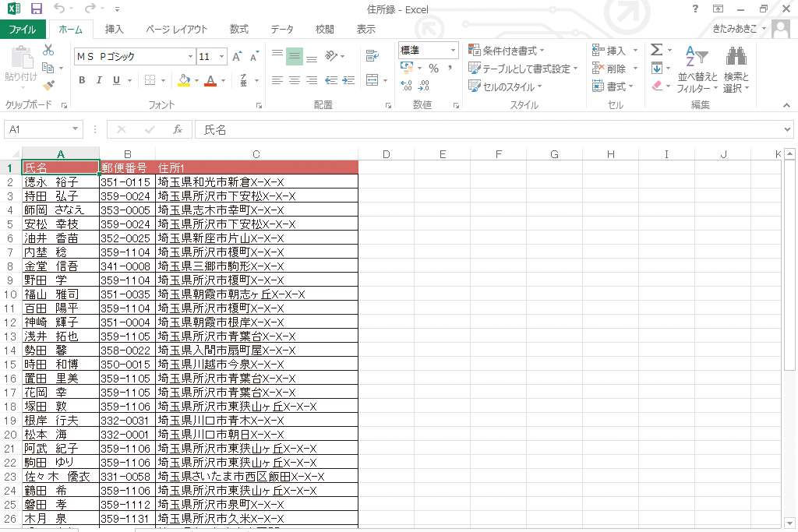Viewport: 798px width, 532px height.
Task: Open テーブルとして書式設定 menu
Action: [x=523, y=69]
